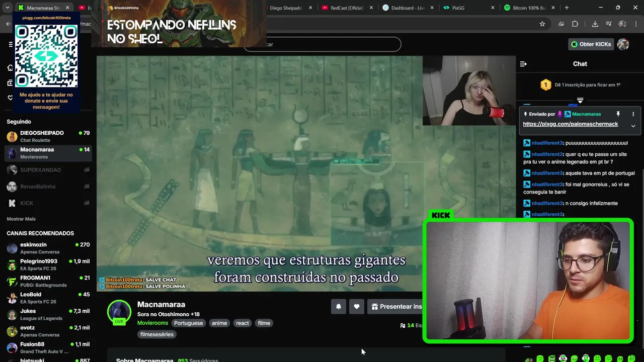Image resolution: width=644 pixels, height=362 pixels.
Task: Open recommended channel Jukes
Action: 48,314
